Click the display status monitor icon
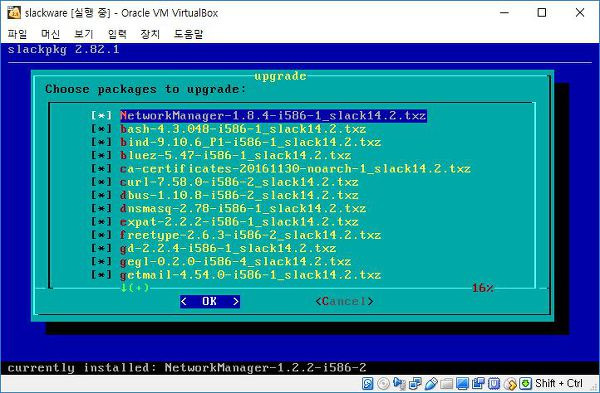Viewport: 600px width, 393px height. (462, 383)
